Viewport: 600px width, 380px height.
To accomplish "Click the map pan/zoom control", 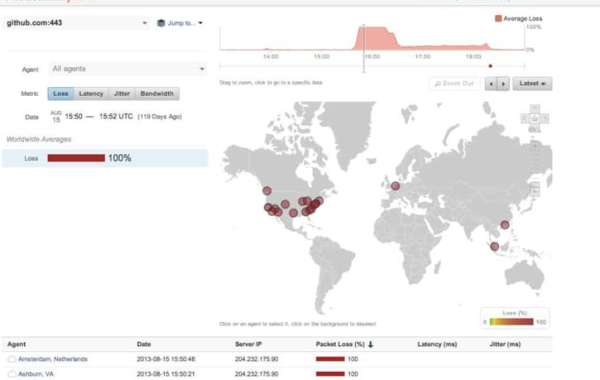I will (535, 118).
